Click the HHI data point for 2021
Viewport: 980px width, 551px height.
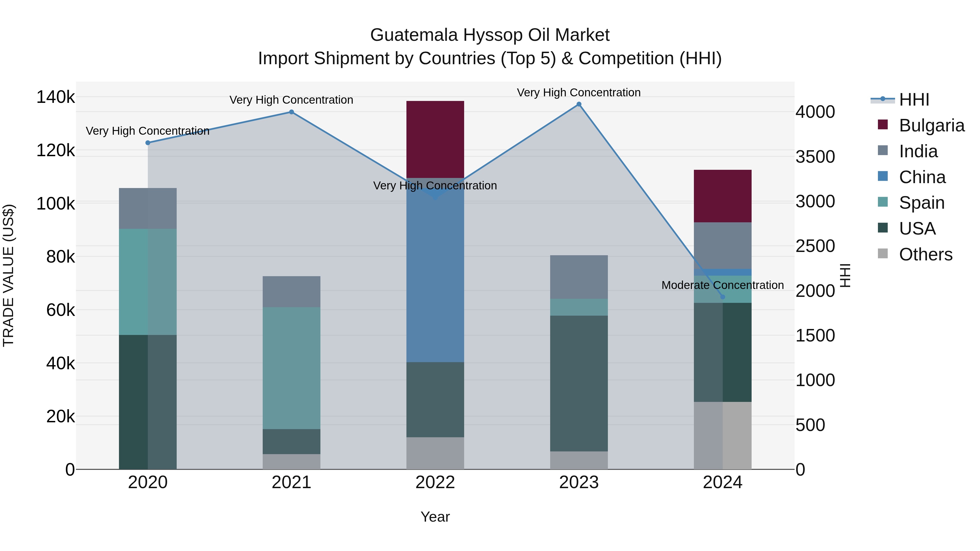[291, 112]
